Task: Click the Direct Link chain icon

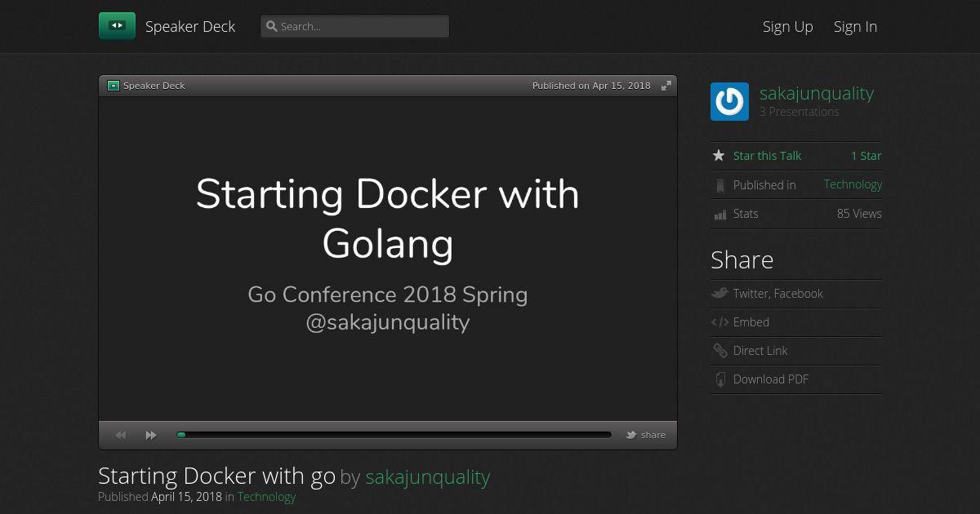Action: coord(719,351)
